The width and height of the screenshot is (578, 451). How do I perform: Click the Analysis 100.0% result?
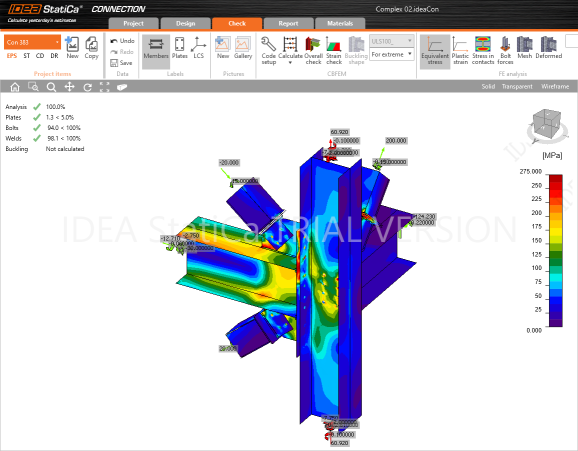pos(35,107)
